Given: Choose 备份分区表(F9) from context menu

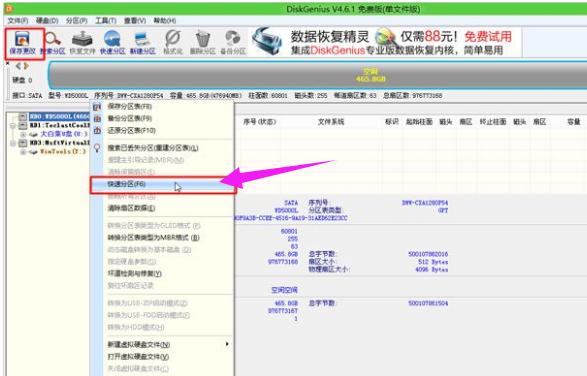Looking at the screenshot, I should click(130, 119).
